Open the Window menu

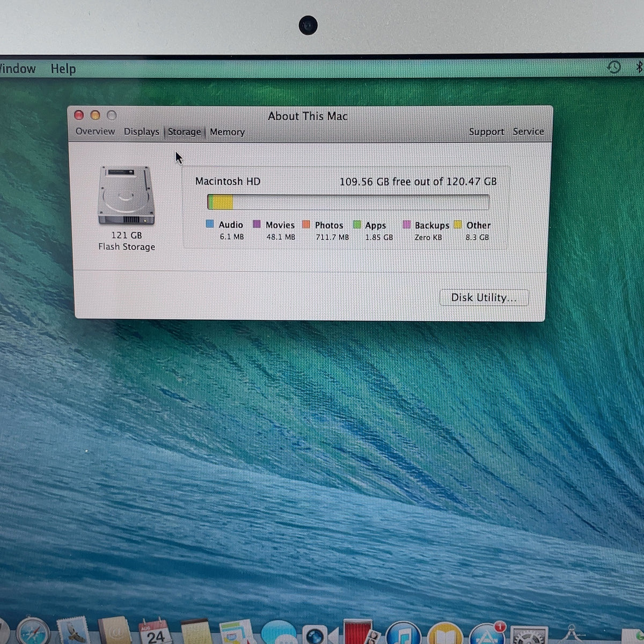[x=17, y=69]
